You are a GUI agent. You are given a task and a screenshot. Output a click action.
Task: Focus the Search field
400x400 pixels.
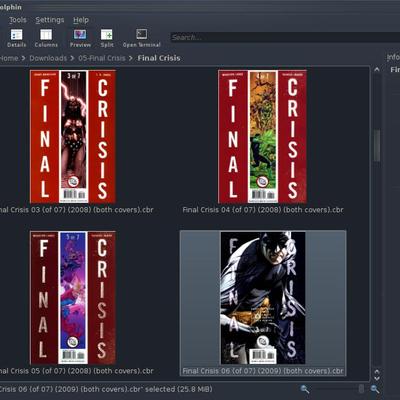(285, 37)
